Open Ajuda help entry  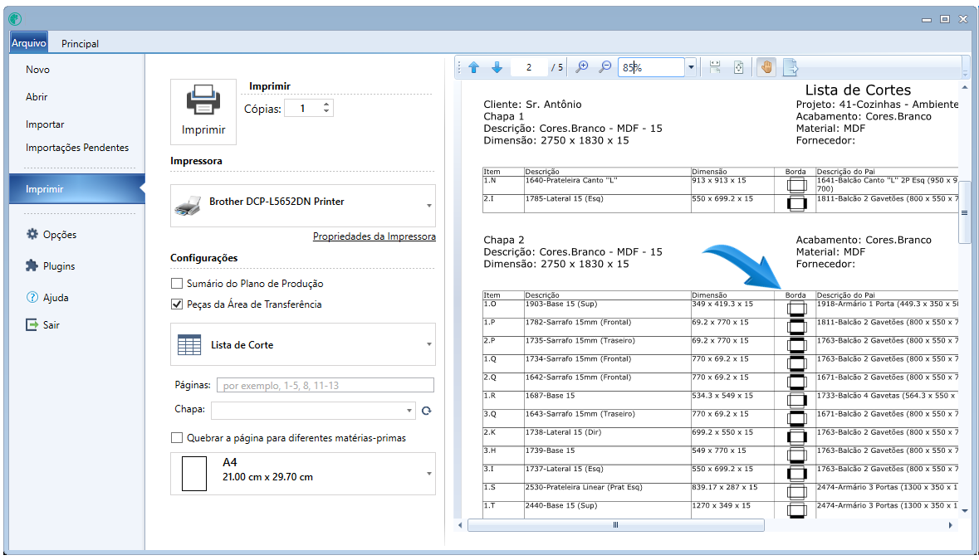point(47,298)
